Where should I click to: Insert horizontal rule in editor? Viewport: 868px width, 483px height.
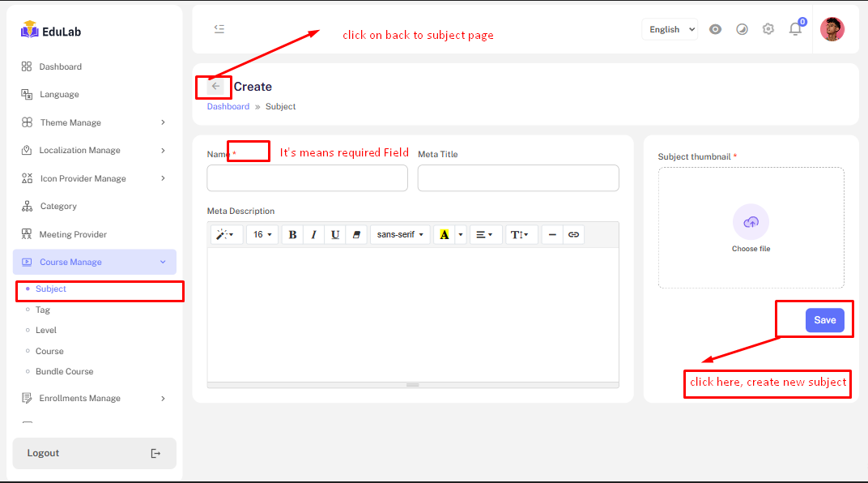click(552, 235)
